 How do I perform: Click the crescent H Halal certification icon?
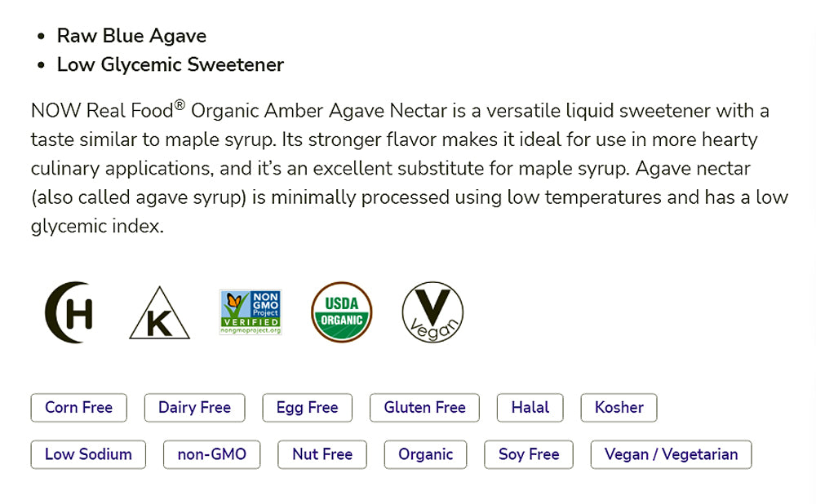[x=69, y=312]
